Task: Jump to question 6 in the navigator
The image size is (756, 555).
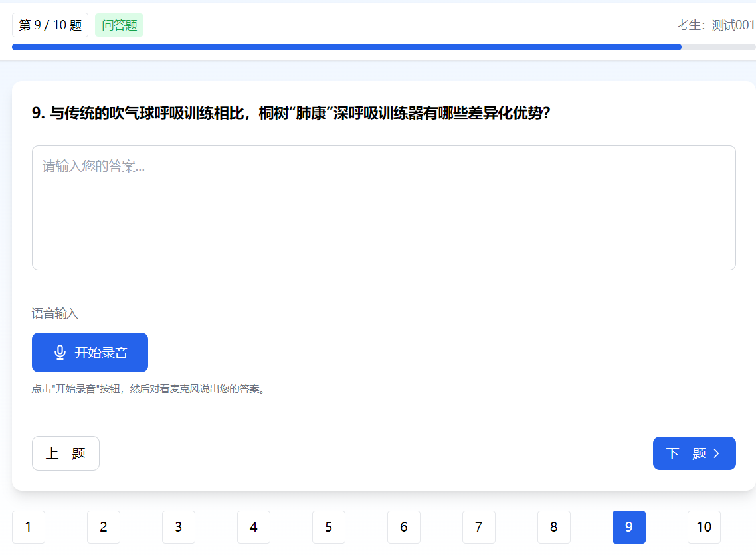Action: 404,527
